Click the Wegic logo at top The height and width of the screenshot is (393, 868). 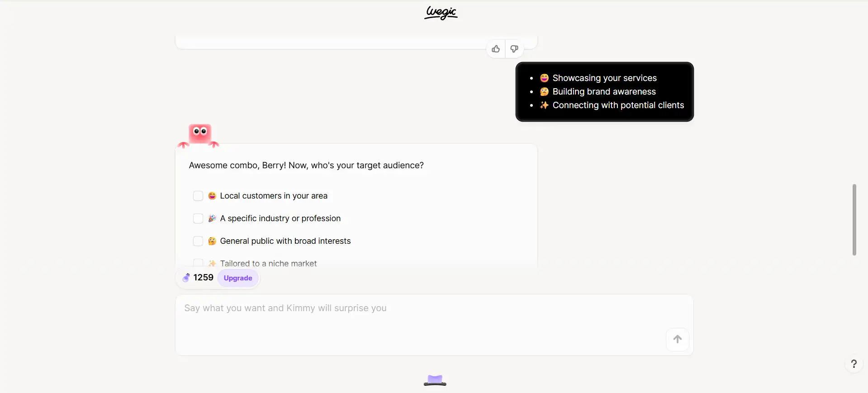pos(441,13)
